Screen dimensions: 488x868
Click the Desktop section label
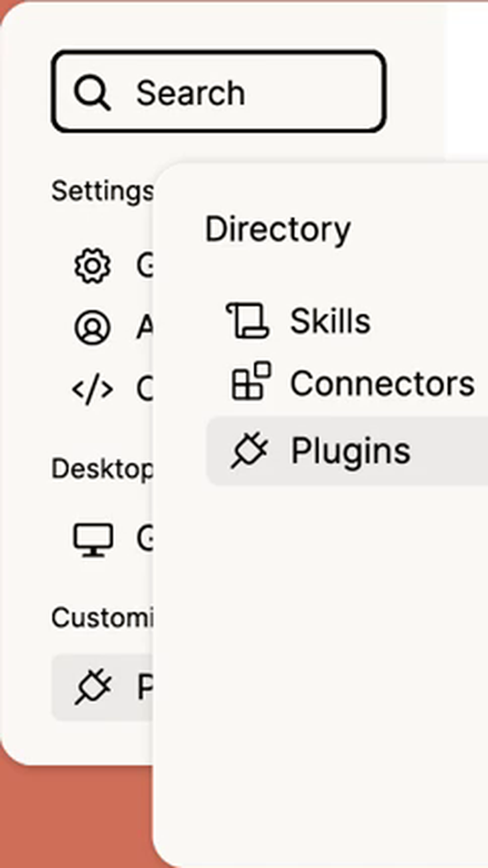[x=102, y=469]
